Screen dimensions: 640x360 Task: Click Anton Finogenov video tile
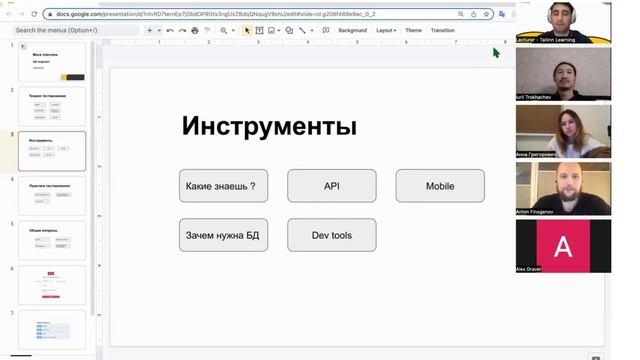coord(563,189)
